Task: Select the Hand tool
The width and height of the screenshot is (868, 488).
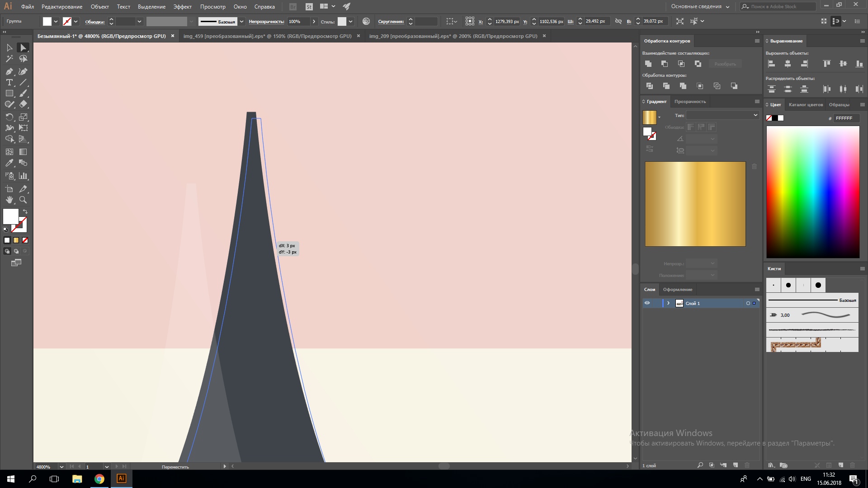Action: 9,200
